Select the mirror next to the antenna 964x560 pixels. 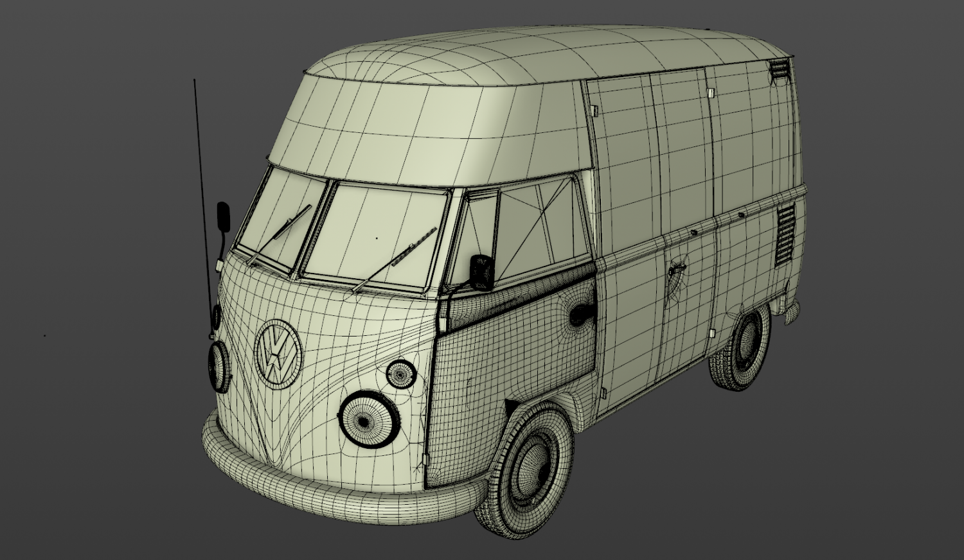pyautogui.click(x=223, y=216)
